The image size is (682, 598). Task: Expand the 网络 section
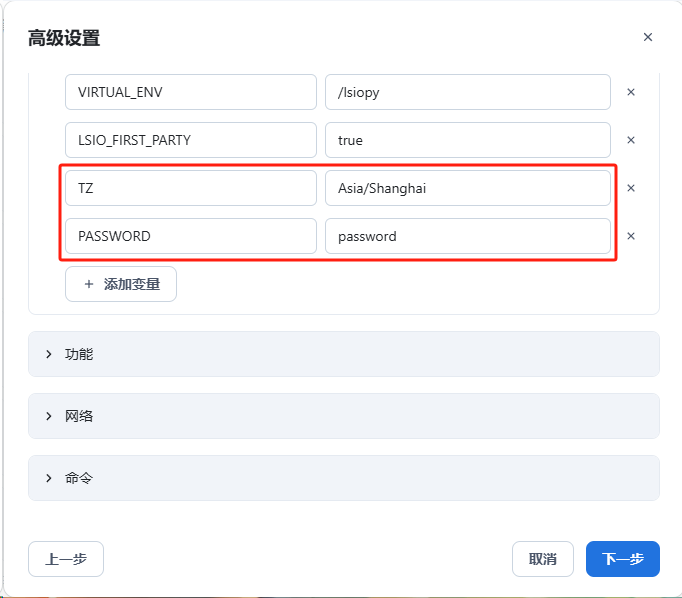[x=344, y=416]
